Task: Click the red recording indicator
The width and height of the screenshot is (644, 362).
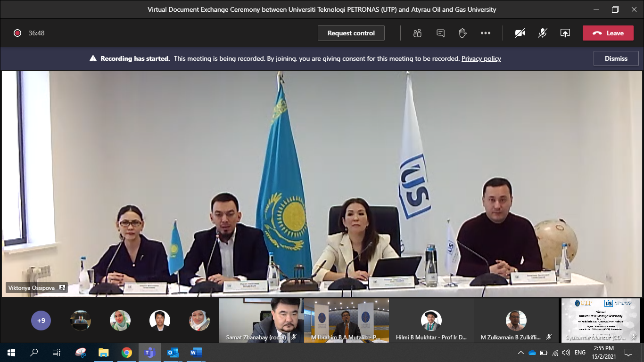Action: (17, 33)
